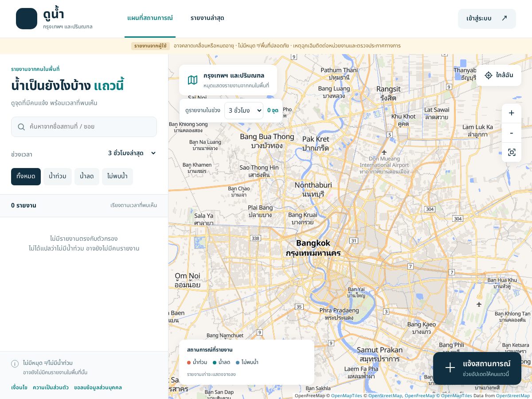Open the ความเป็นส่วนตัว privacy link
This screenshot has width=532, height=399.
pos(51,387)
